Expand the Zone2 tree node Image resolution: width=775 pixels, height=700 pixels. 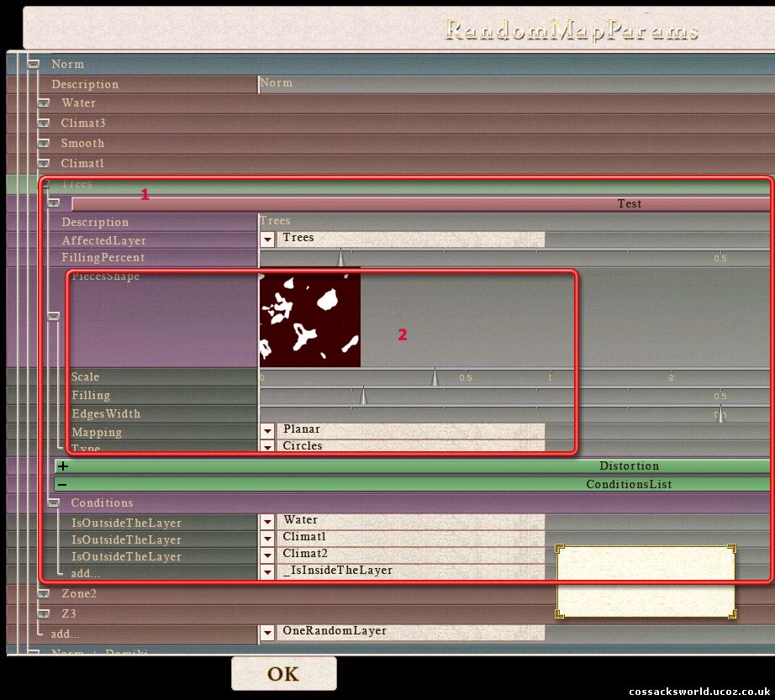click(x=44, y=593)
